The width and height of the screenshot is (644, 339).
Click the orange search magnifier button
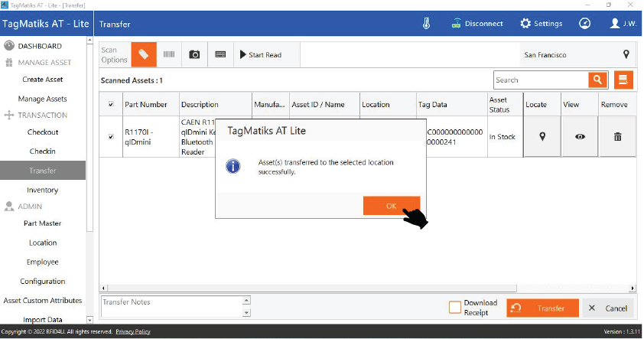click(x=597, y=80)
